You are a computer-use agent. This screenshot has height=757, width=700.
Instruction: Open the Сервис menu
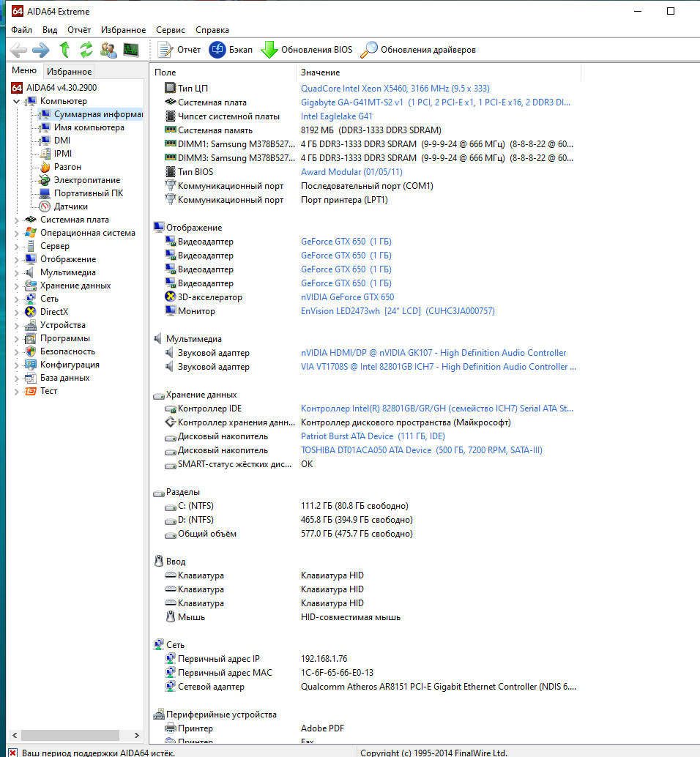[x=171, y=30]
